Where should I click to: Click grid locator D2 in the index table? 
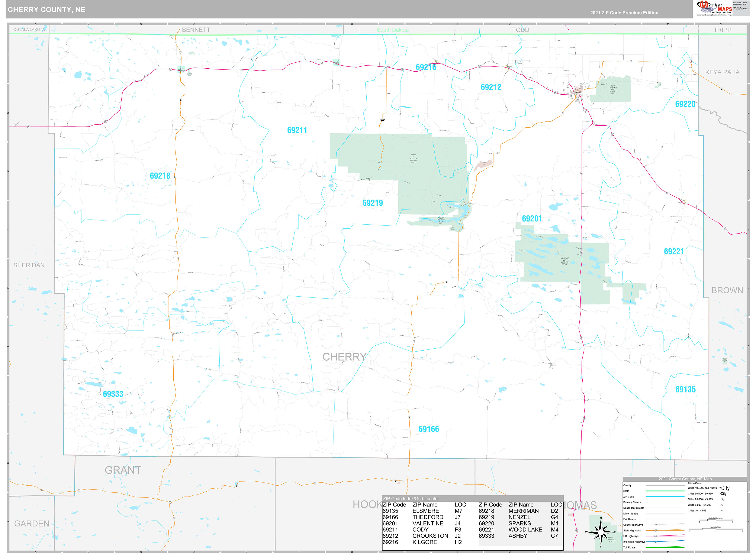(x=554, y=511)
